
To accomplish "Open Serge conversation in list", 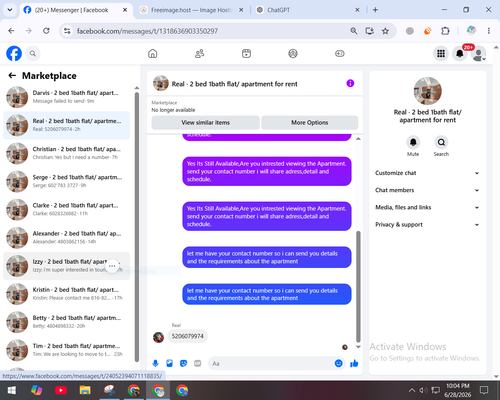I will pos(67,181).
